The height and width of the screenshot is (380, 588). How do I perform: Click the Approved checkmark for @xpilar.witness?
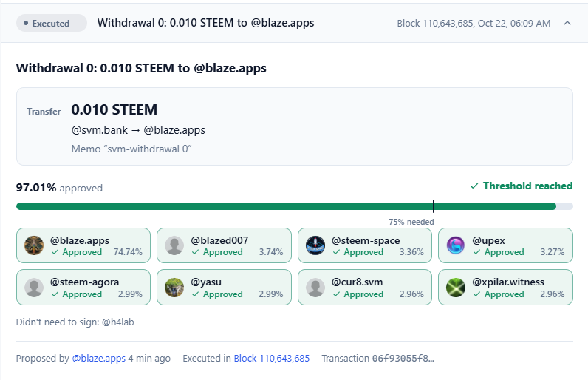tap(476, 294)
